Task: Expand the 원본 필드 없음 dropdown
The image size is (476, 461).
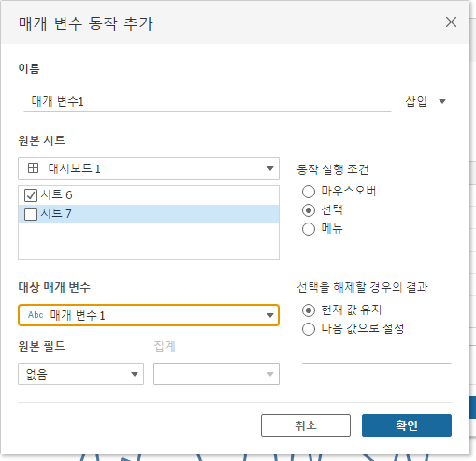Action: [80, 374]
